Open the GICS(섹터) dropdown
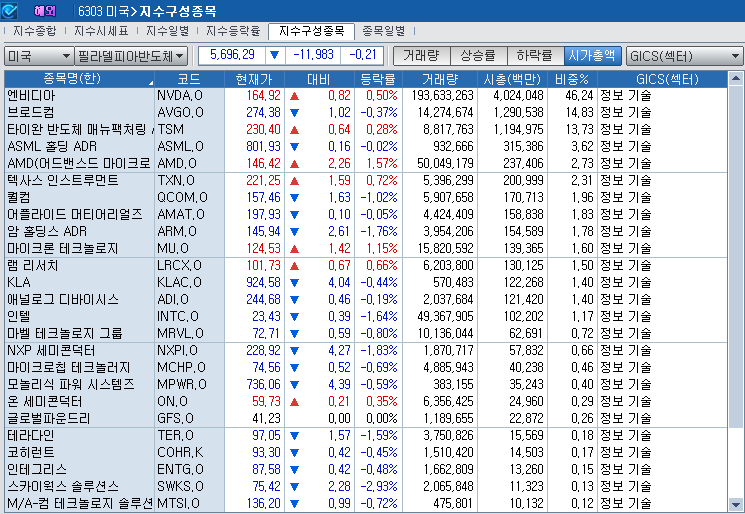This screenshot has height=514, width=745. click(684, 56)
